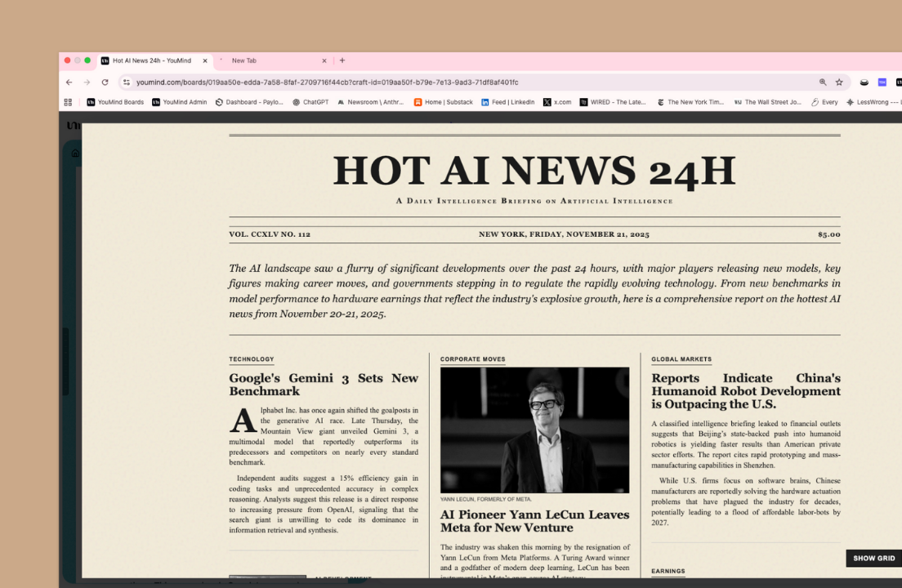Click the dark round extension icon
The image size is (902, 588).
864,82
